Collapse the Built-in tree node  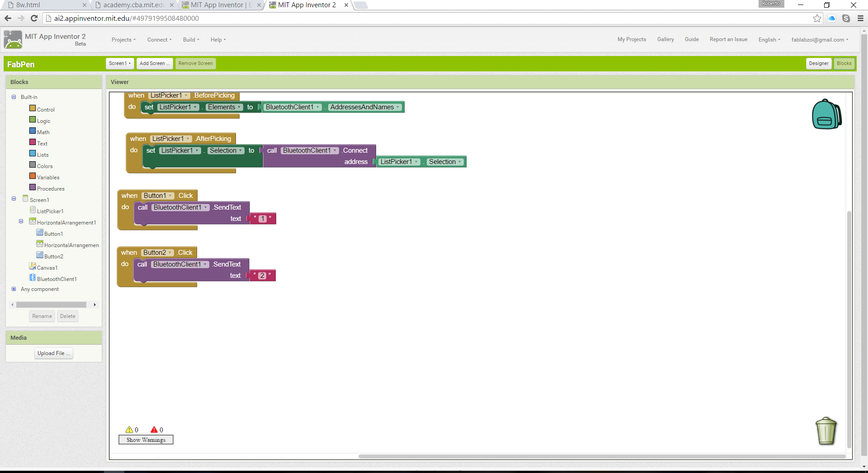14,97
